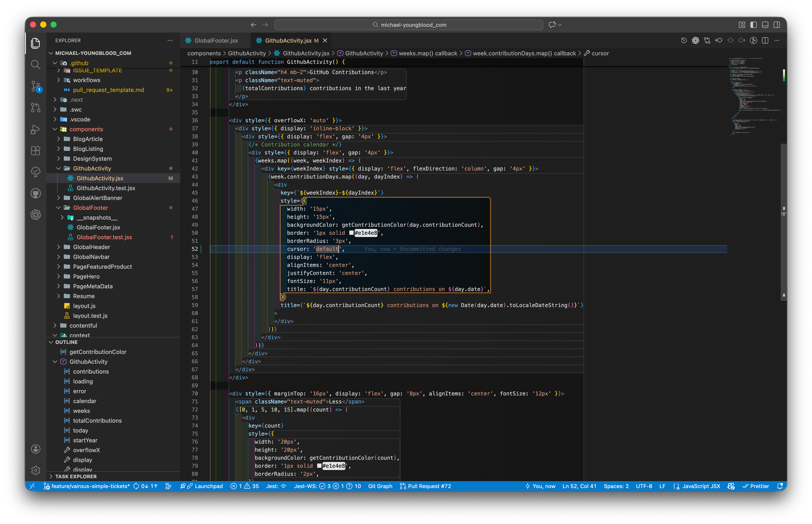Open GithubActivity.test.jsx in the explorer

(x=106, y=188)
